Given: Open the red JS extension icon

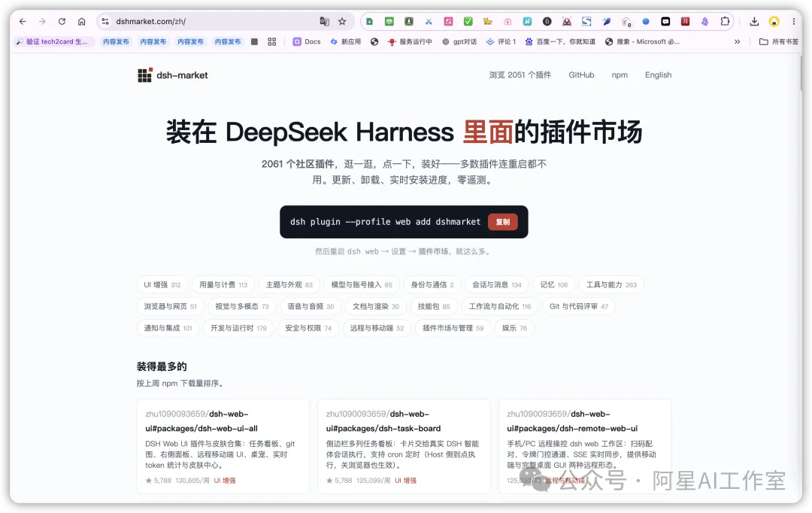Looking at the screenshot, I should 685,21.
